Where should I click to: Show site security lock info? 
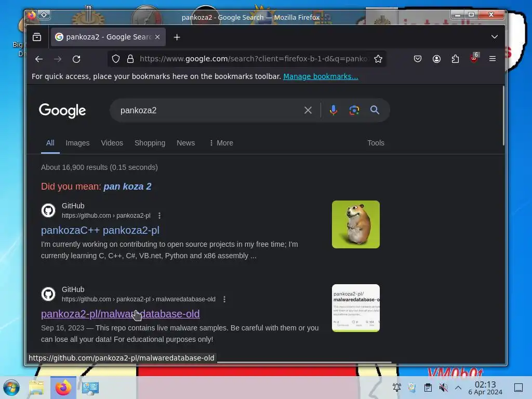pyautogui.click(x=130, y=59)
